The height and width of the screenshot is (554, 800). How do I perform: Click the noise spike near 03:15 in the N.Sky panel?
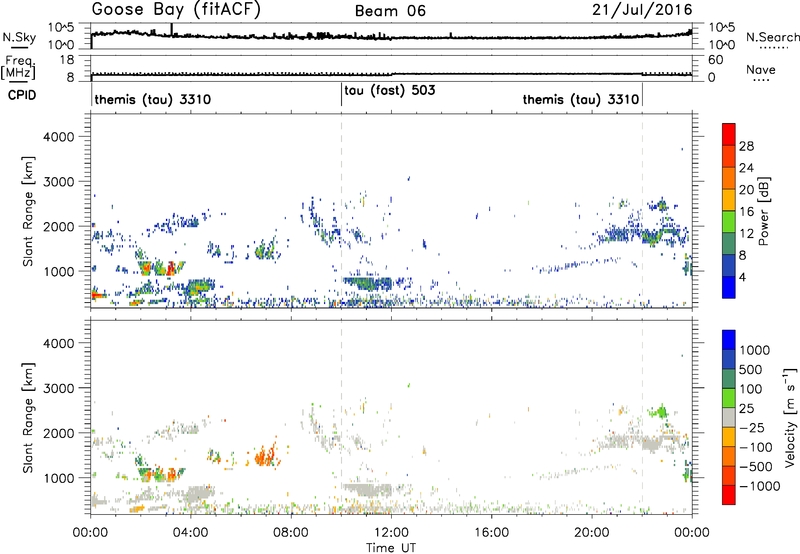click(172, 30)
